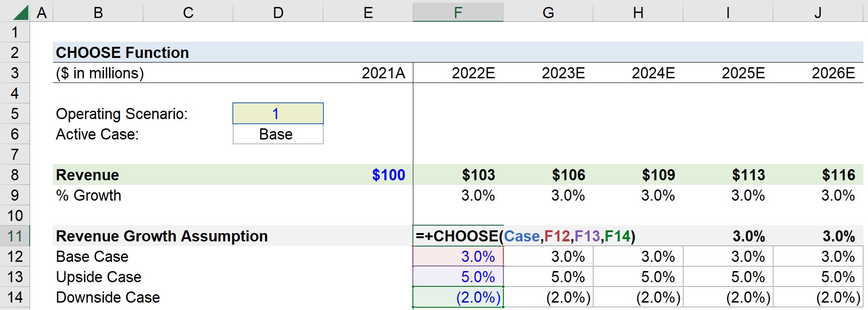Click the 2026E Revenue Growth Assumption 3.0% cell
The image size is (868, 310).
(818, 236)
